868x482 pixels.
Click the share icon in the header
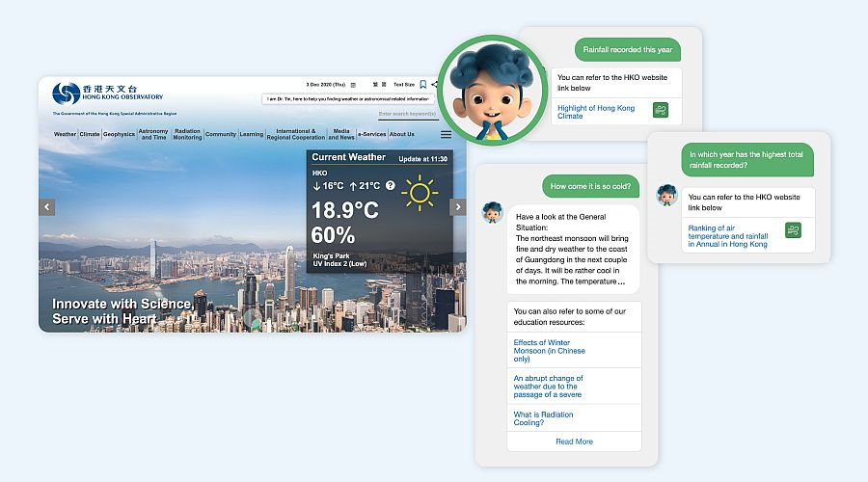pos(434,84)
